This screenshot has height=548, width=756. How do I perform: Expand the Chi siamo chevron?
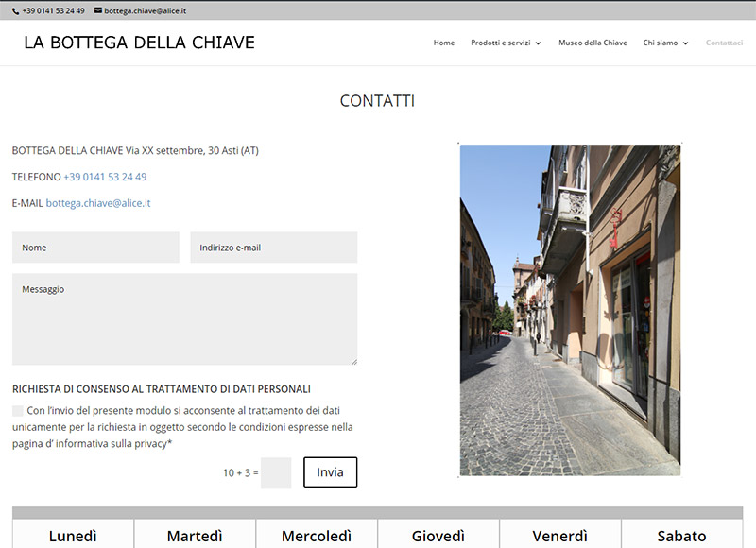[685, 43]
